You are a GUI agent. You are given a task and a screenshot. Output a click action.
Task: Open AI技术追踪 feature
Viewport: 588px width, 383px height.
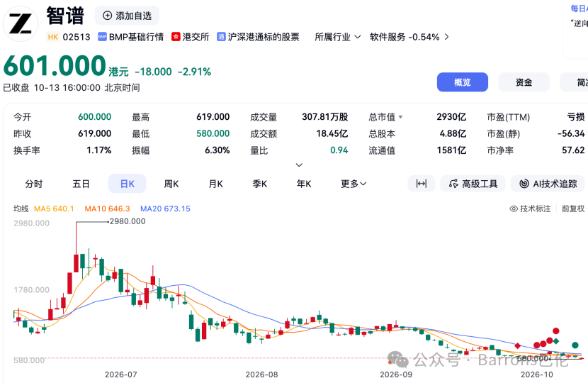click(548, 184)
